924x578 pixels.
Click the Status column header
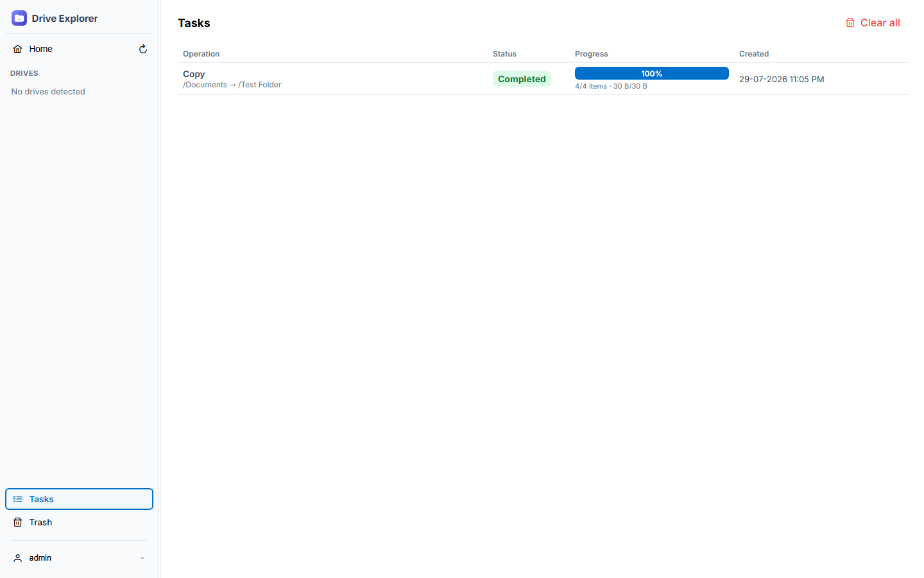[x=504, y=54]
